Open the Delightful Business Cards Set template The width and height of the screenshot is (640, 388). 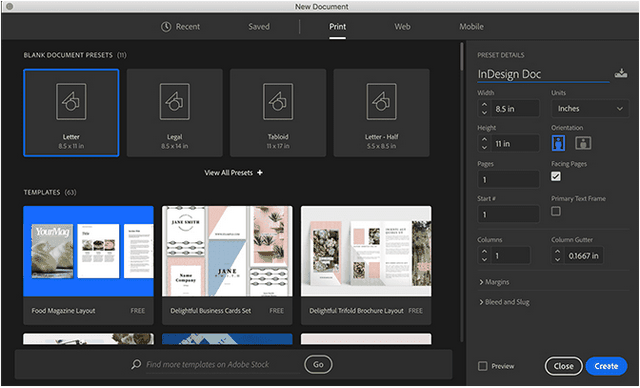click(227, 265)
